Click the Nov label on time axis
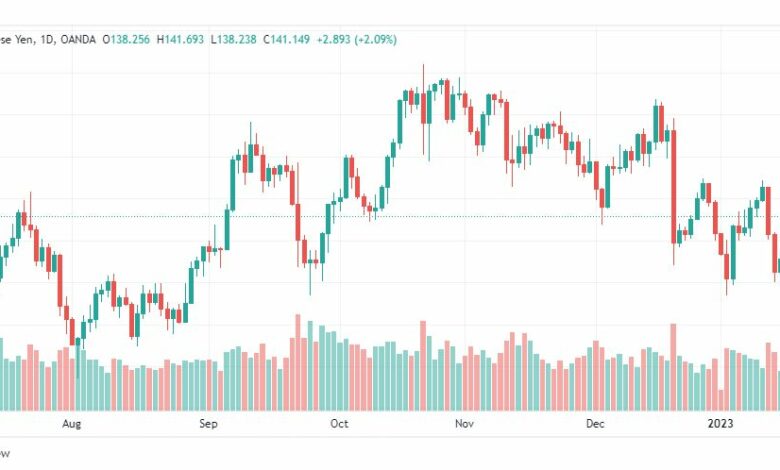This screenshot has width=780, height=470. 464,424
